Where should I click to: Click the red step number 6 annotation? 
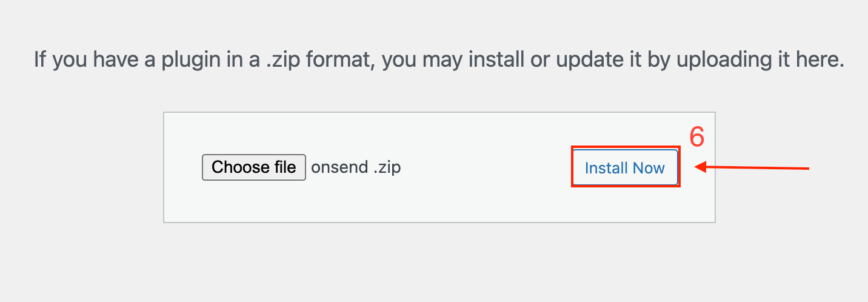pyautogui.click(x=697, y=138)
